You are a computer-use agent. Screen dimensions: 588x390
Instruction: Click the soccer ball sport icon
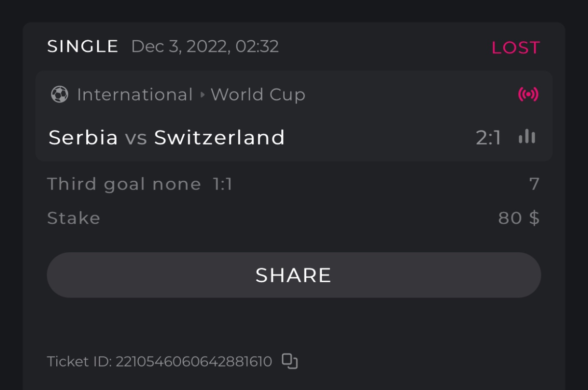coord(59,95)
